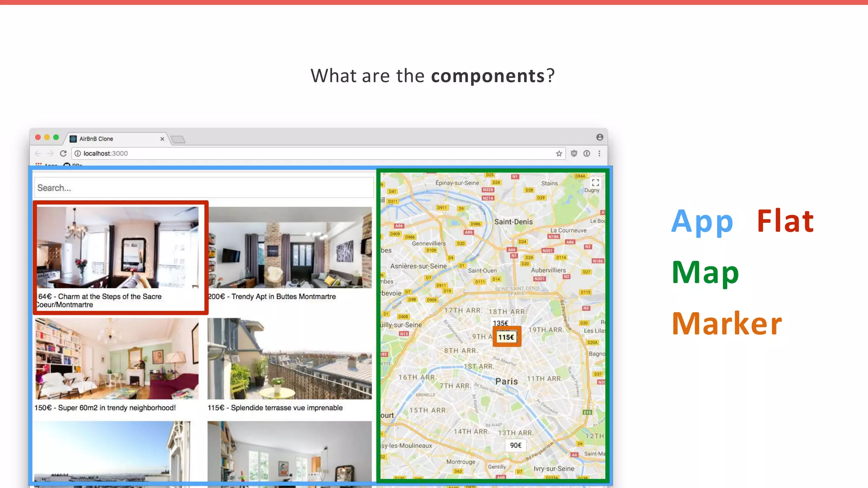868x488 pixels.
Task: Click the macOS red close window button
Action: [x=38, y=137]
